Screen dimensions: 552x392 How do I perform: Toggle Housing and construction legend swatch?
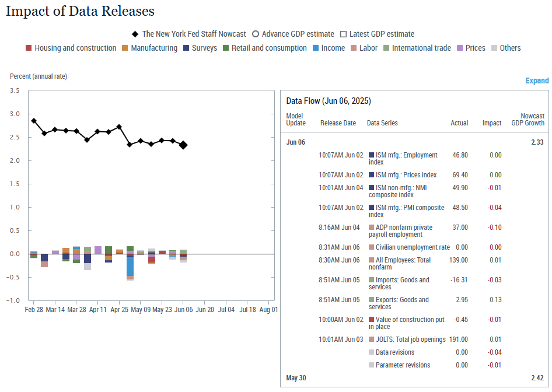[29, 48]
